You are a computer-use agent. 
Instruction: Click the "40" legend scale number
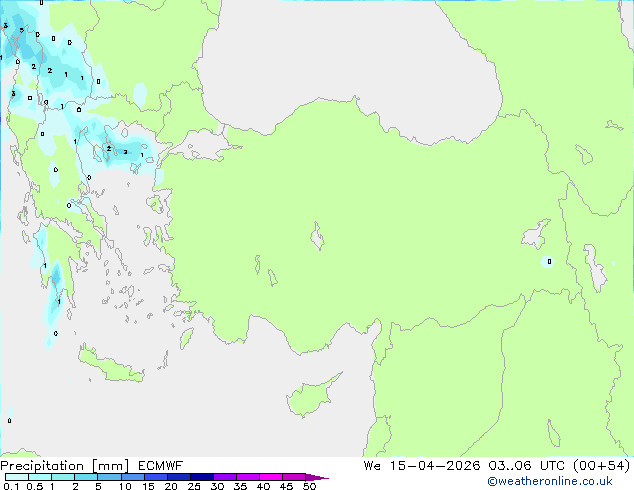[x=264, y=486]
